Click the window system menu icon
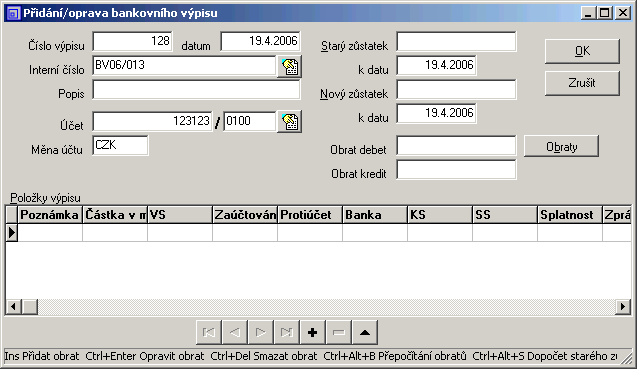The image size is (637, 369). pyautogui.click(x=14, y=13)
